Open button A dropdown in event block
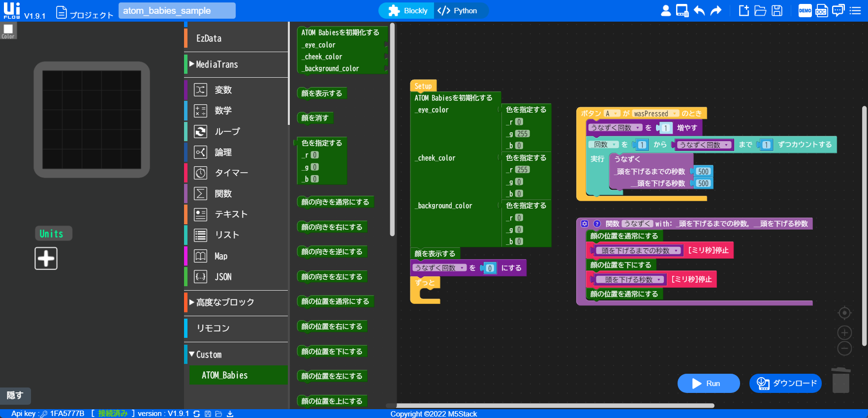The image size is (868, 418). pyautogui.click(x=612, y=114)
